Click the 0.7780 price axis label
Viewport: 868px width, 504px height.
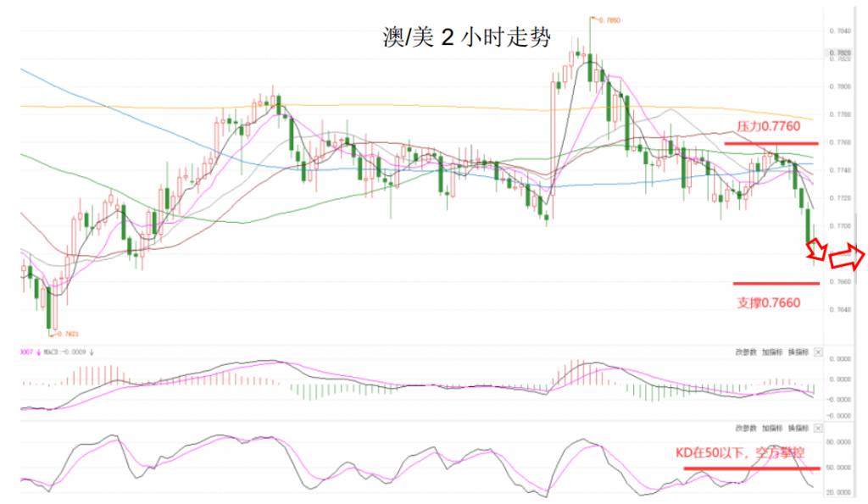(x=840, y=114)
